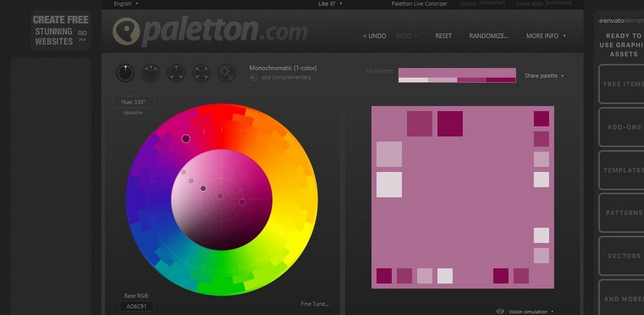Click the More apps scheduled link

point(544,4)
